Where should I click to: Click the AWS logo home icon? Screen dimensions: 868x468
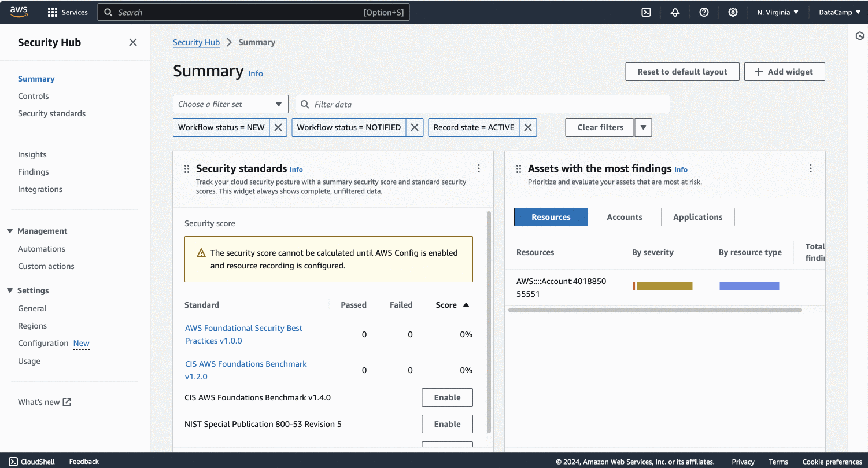19,12
